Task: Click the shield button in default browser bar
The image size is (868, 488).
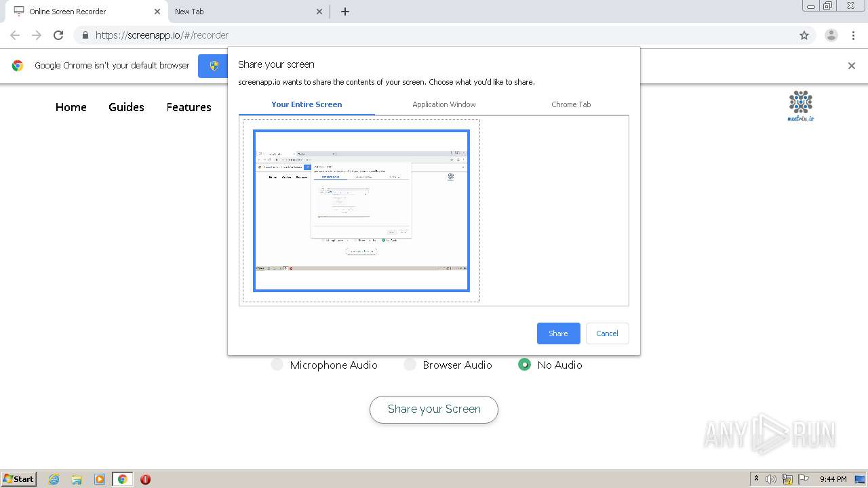Action: [x=213, y=66]
